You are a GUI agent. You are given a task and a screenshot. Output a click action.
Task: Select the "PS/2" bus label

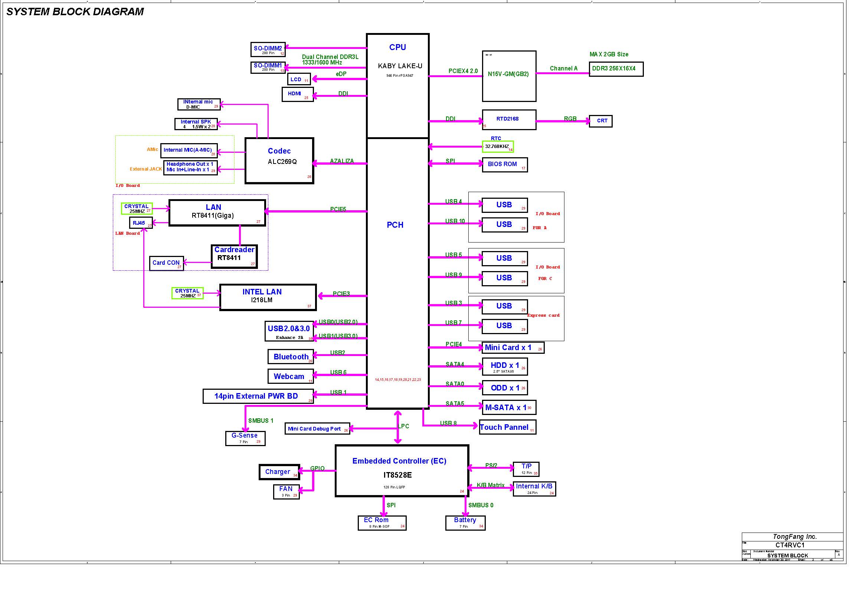point(491,465)
